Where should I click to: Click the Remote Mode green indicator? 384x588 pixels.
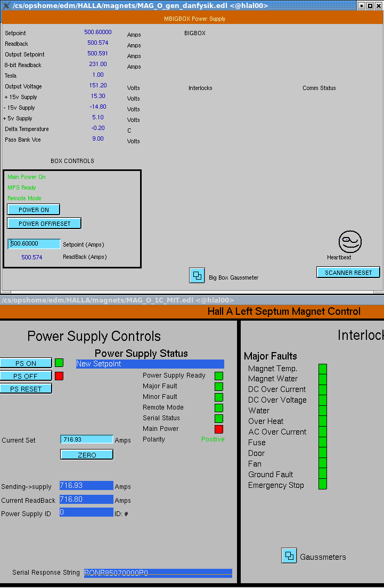219,407
